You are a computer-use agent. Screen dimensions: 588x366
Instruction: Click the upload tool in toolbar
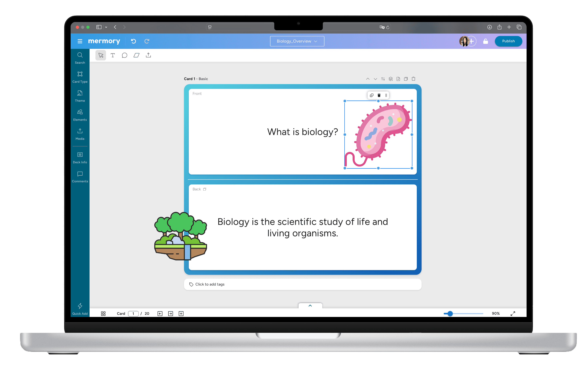(148, 55)
